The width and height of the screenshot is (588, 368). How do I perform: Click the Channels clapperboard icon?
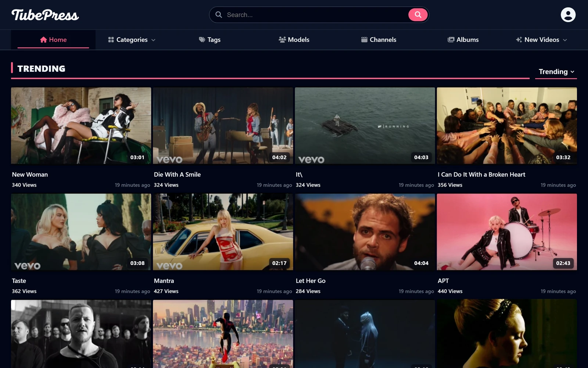point(364,40)
